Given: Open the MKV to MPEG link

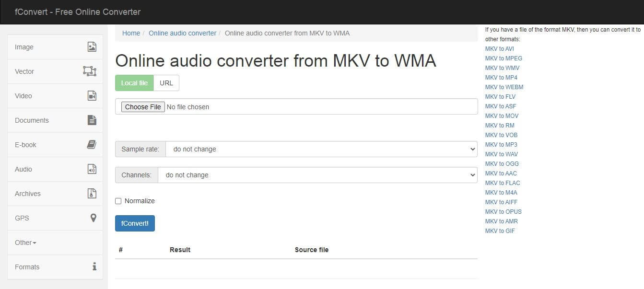Looking at the screenshot, I should pyautogui.click(x=503, y=58).
